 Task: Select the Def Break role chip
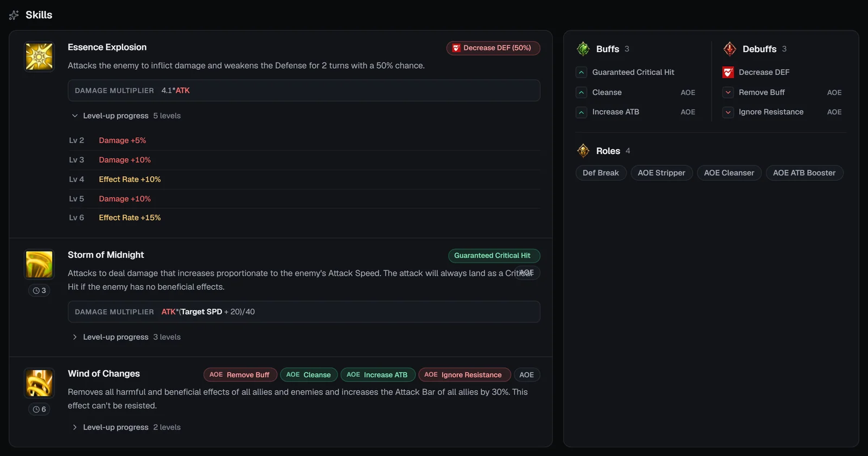click(601, 173)
